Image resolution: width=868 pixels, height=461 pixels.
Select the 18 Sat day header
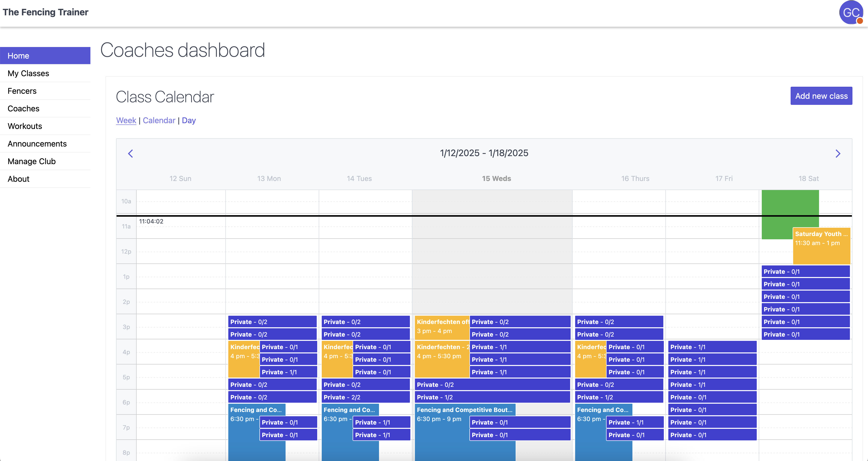[x=808, y=179]
